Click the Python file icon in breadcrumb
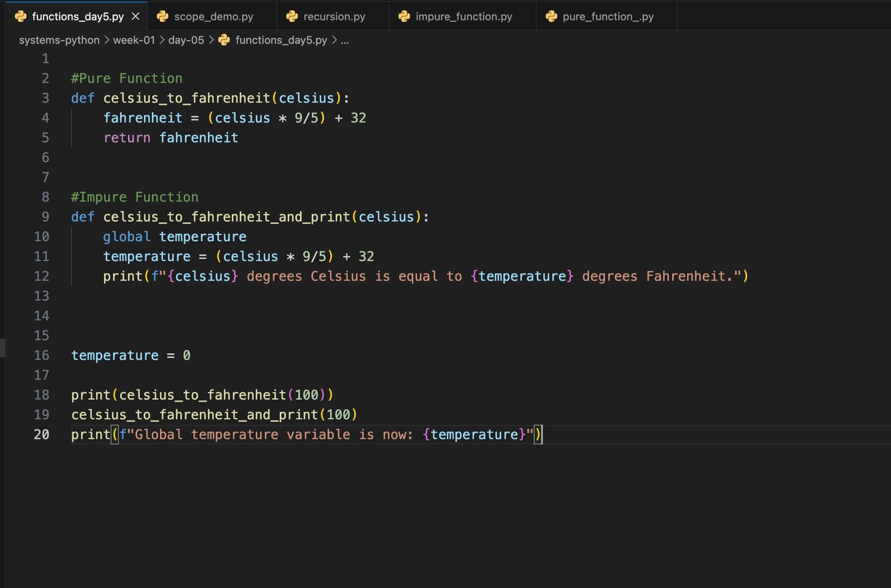 point(224,40)
